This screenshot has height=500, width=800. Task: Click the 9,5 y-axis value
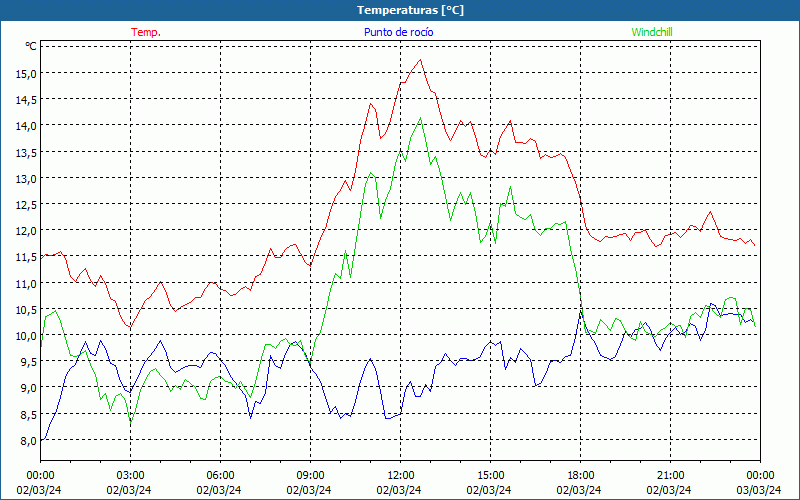pos(28,362)
